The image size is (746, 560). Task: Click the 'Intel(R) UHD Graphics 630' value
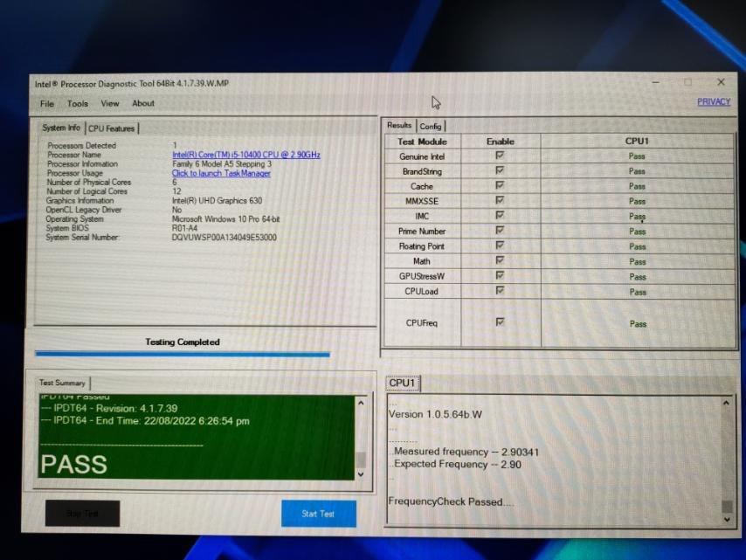click(x=217, y=201)
